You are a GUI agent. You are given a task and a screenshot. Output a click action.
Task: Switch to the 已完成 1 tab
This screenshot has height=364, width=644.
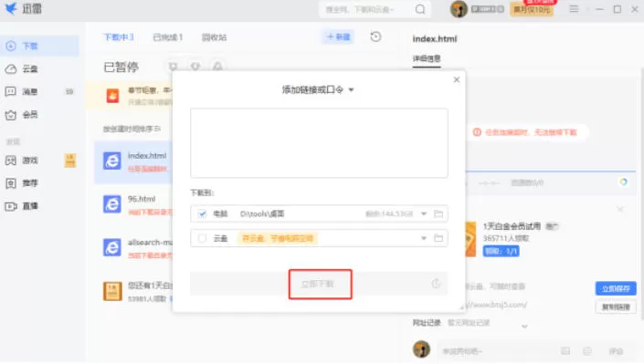[167, 37]
